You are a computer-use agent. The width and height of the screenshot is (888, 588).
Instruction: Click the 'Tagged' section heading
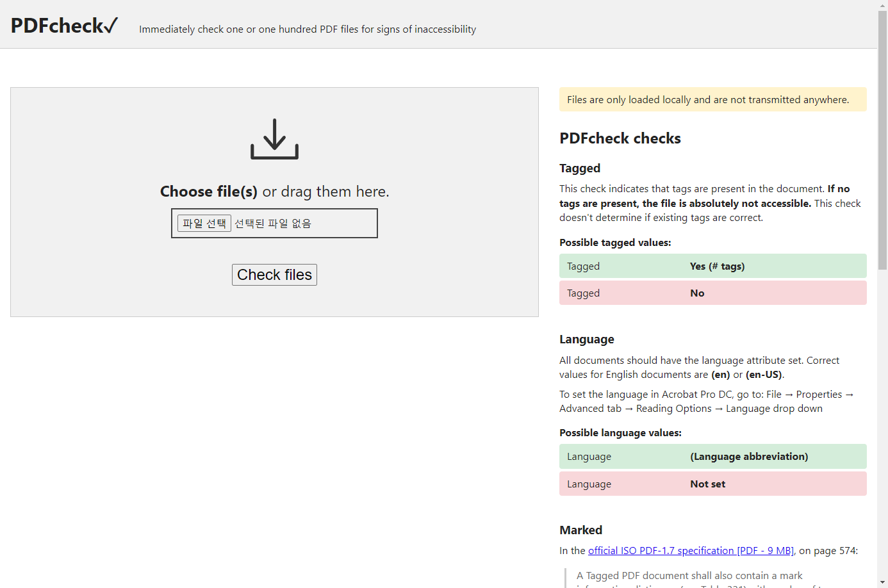580,168
